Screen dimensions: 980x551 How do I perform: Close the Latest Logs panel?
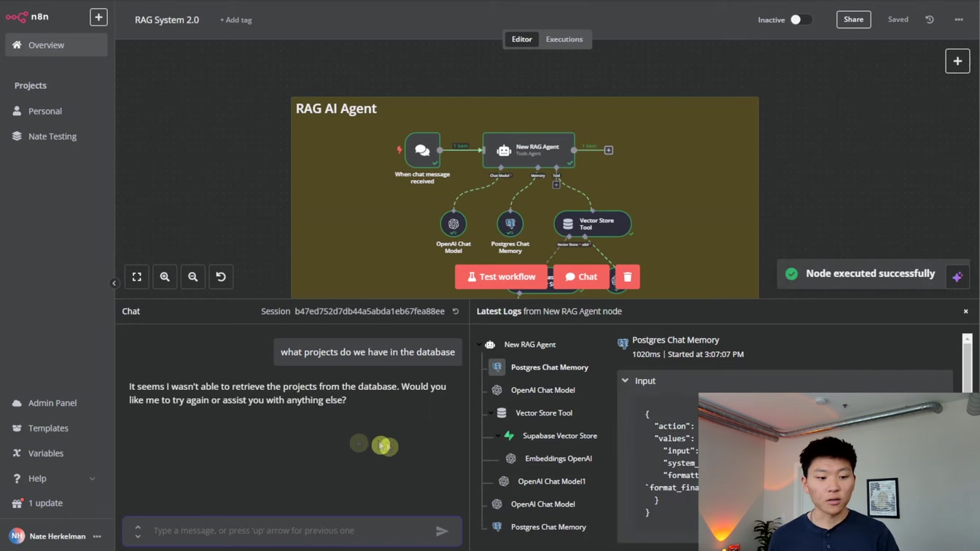(966, 311)
